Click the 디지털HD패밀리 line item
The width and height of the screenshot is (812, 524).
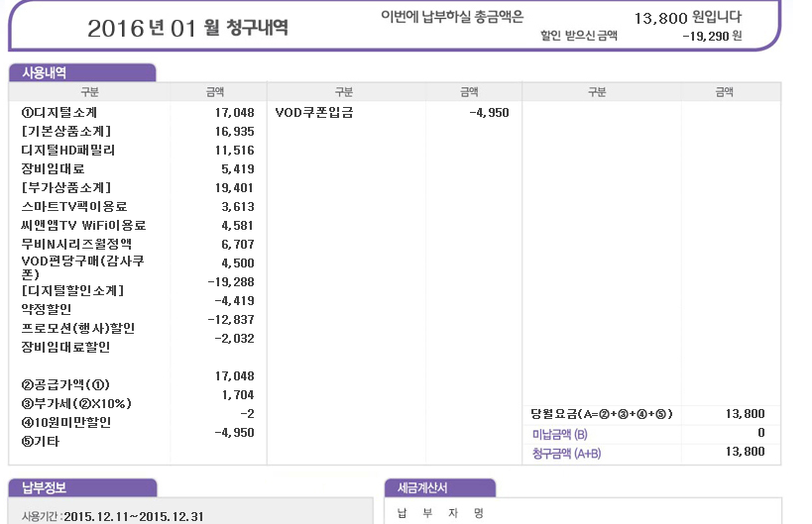click(67, 151)
